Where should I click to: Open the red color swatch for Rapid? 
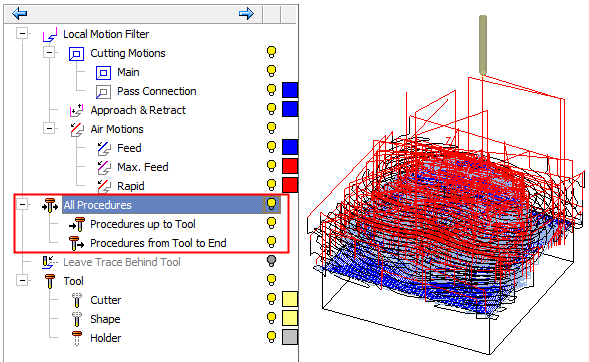point(290,185)
